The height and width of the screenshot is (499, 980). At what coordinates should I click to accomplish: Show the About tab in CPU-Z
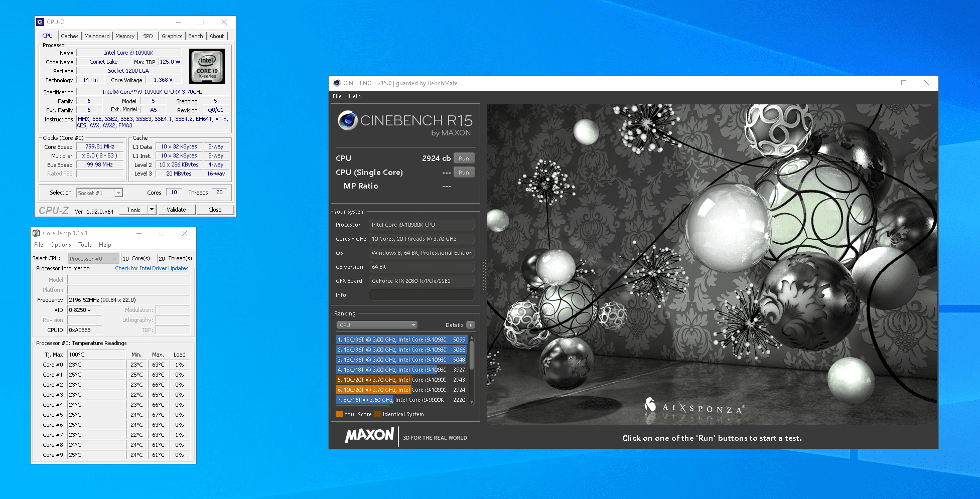coord(217,36)
